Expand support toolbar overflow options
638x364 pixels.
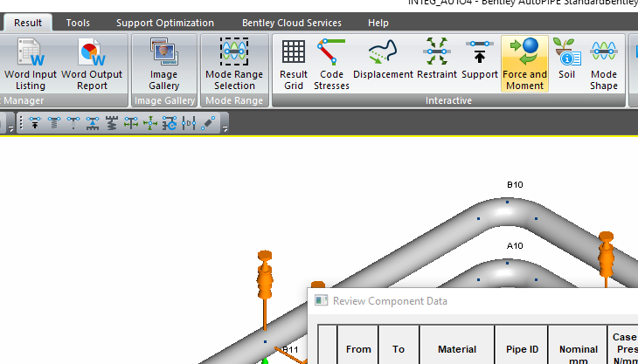tap(225, 129)
